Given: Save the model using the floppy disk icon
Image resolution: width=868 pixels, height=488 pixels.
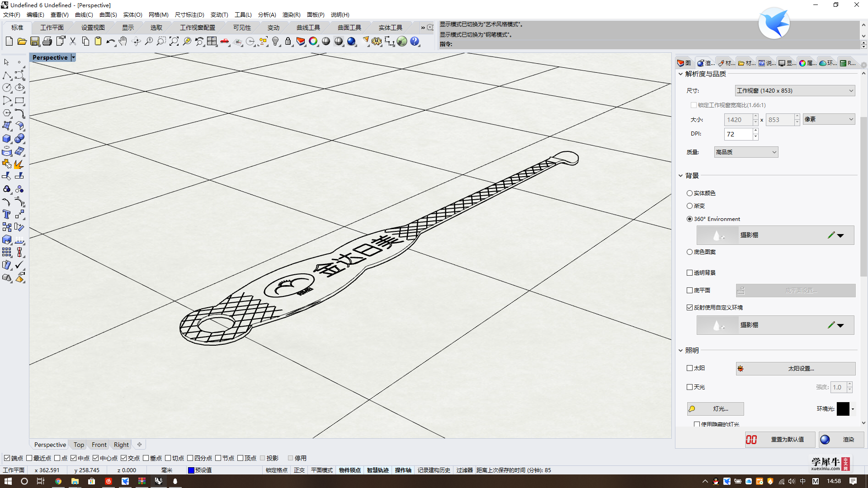Looking at the screenshot, I should [x=34, y=42].
